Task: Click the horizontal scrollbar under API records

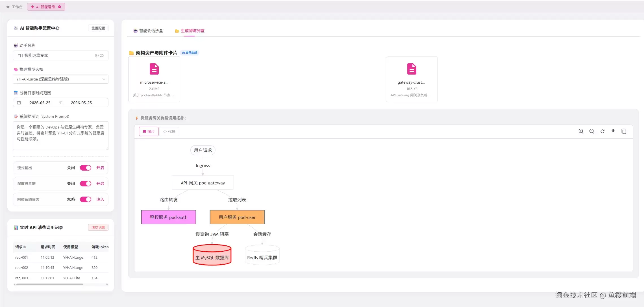Action: tap(50, 284)
